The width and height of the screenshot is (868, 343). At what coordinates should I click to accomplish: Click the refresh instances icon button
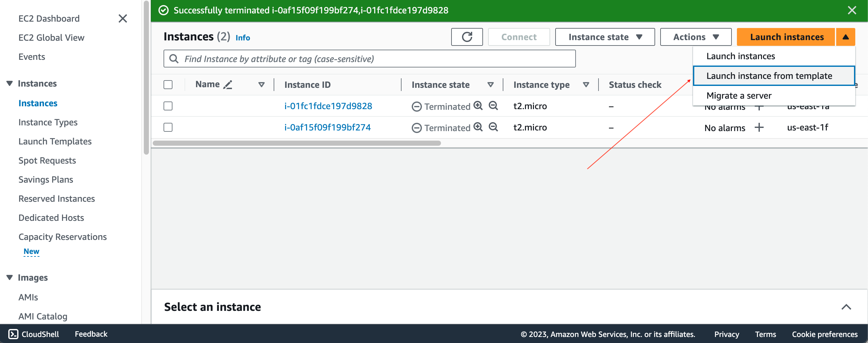click(x=467, y=37)
